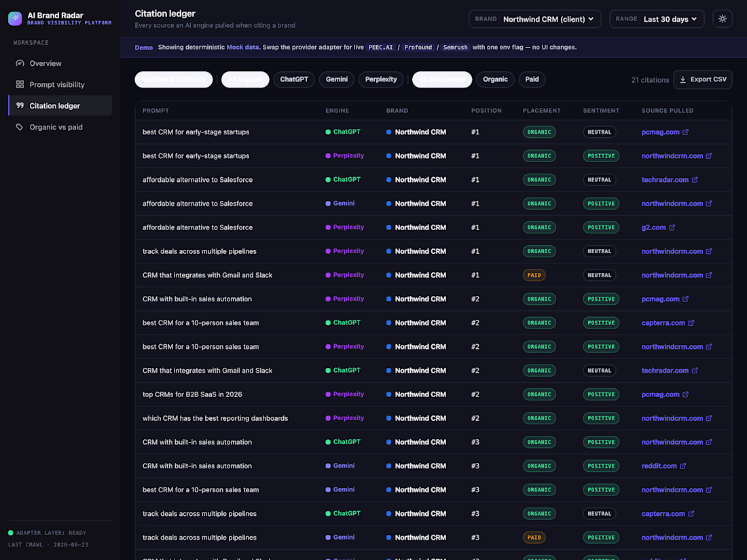Click the download arrow icon in Export CSV
The image size is (747, 560).
(682, 79)
